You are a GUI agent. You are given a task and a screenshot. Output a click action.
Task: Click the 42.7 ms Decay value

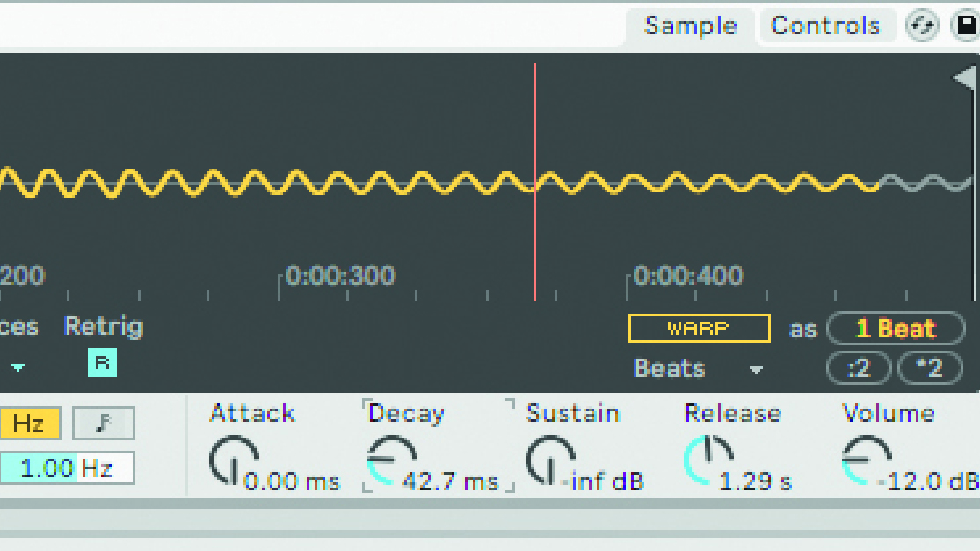pyautogui.click(x=450, y=482)
